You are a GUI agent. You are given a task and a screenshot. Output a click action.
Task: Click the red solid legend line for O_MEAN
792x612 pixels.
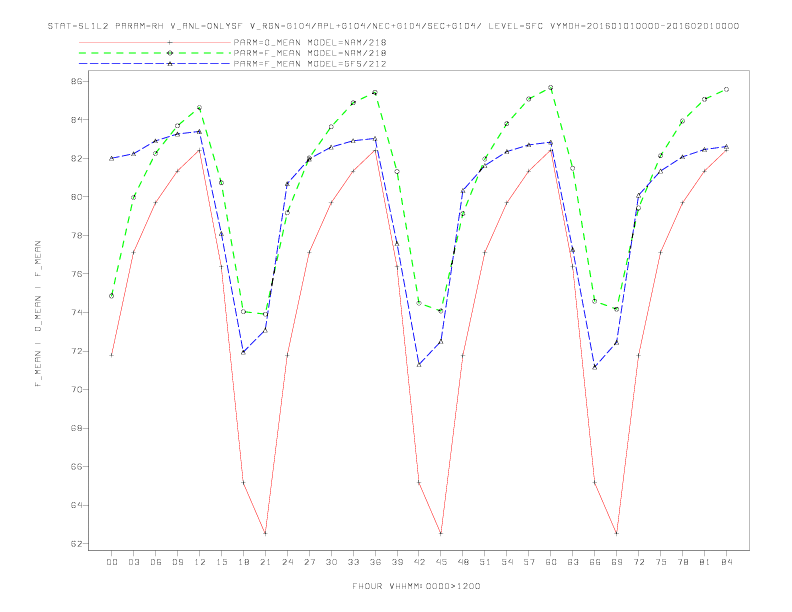[x=155, y=43]
